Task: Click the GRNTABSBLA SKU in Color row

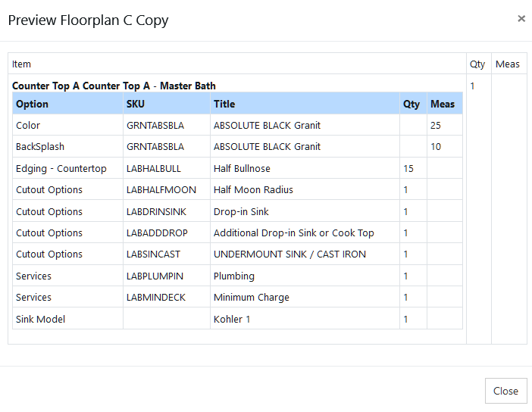Action: tap(155, 125)
